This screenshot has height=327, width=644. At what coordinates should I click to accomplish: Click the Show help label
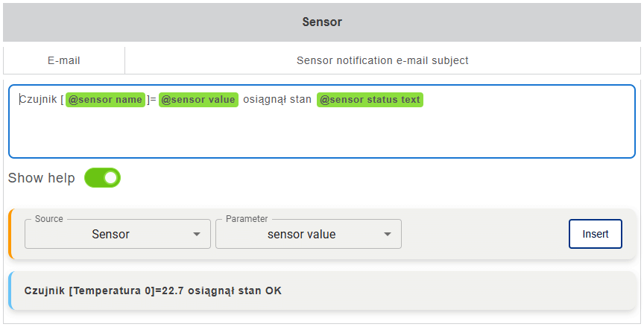point(42,178)
